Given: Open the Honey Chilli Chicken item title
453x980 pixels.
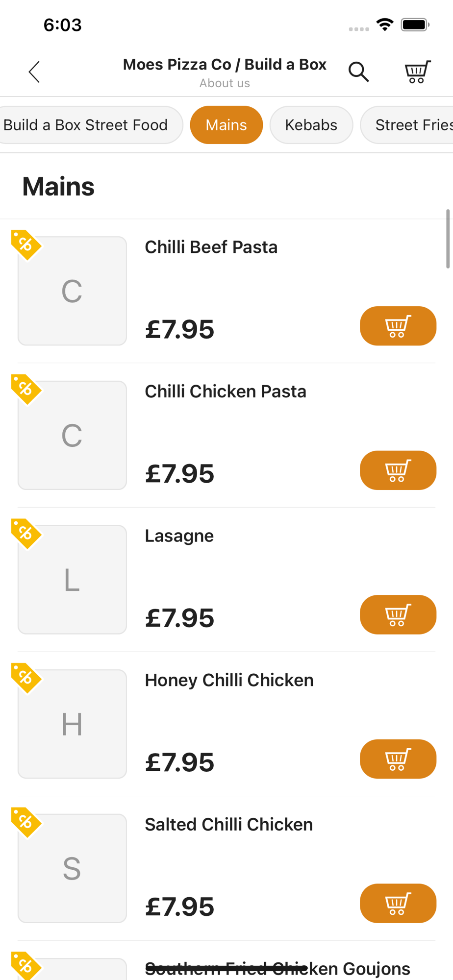Looking at the screenshot, I should tap(229, 680).
